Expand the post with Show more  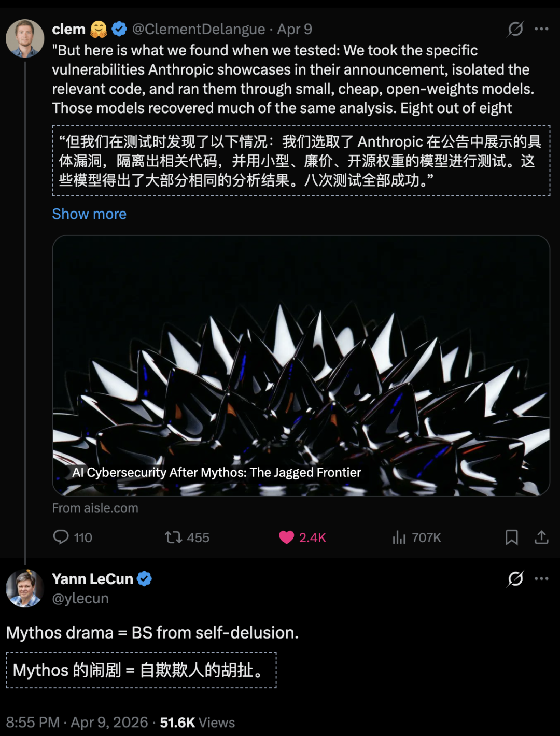pyautogui.click(x=89, y=214)
